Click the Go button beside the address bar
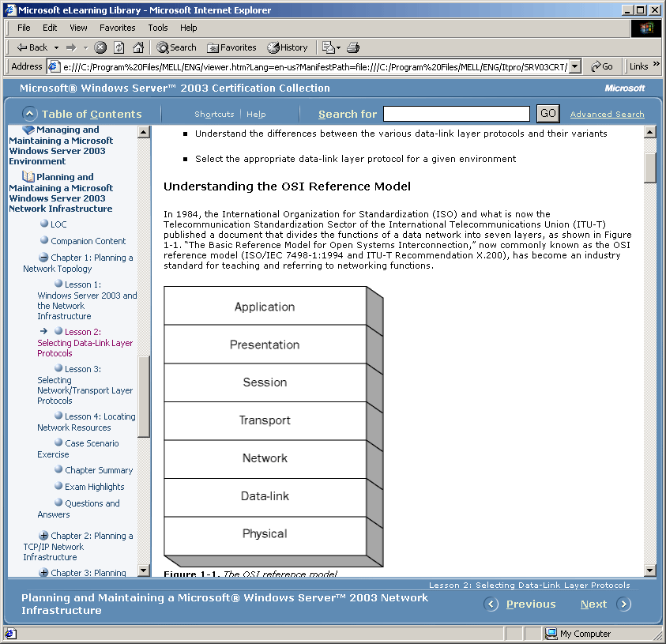The height and width of the screenshot is (644, 666). coord(601,66)
